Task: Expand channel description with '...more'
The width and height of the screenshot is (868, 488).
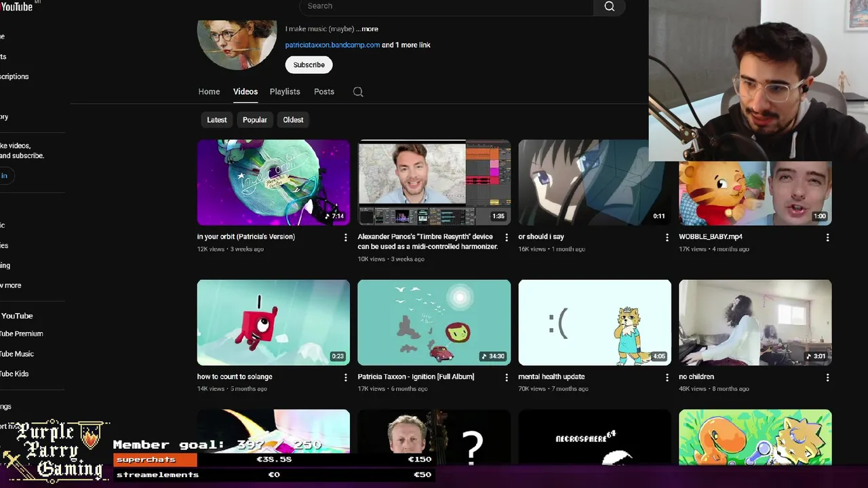Action: [x=367, y=29]
